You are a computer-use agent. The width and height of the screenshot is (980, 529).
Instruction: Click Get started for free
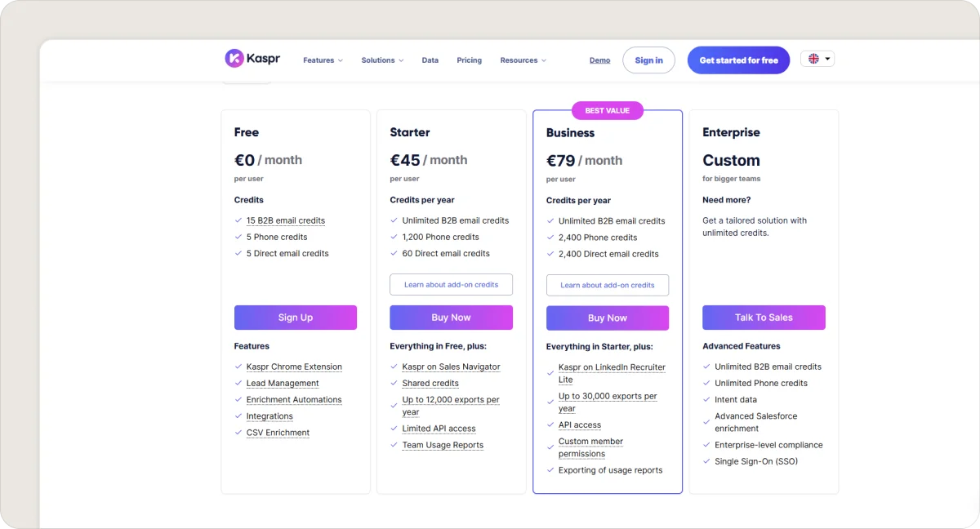coord(739,60)
